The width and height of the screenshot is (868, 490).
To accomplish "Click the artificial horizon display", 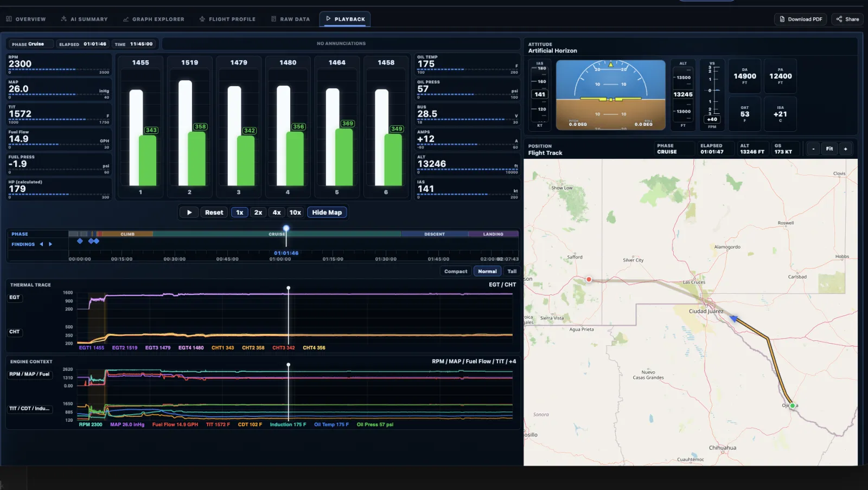I will (x=610, y=95).
